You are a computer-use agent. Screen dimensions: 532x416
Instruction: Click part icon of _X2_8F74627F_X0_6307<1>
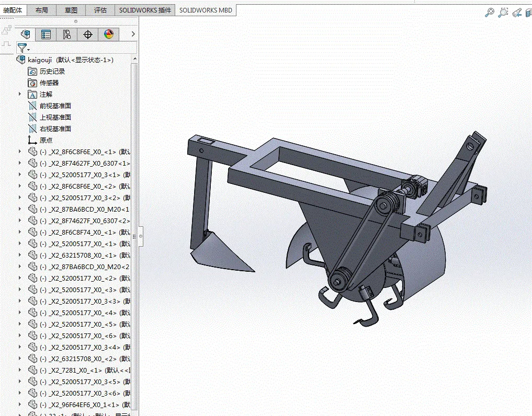(x=32, y=163)
